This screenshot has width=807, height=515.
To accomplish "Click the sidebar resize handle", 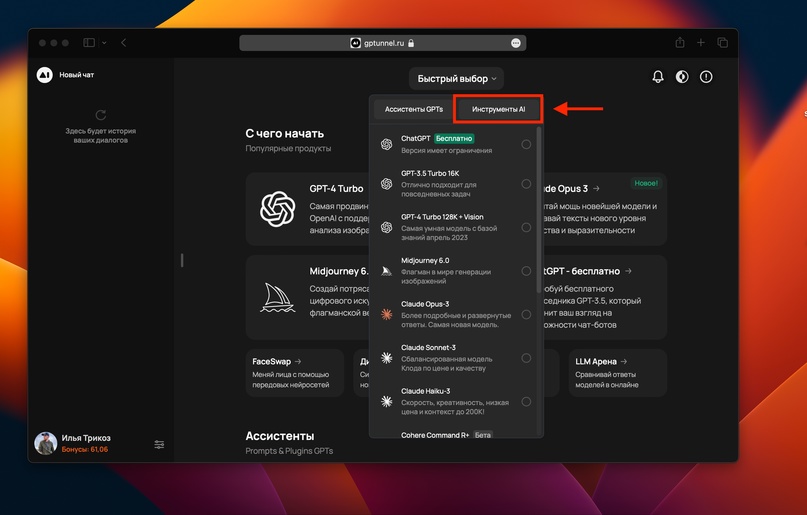I will [x=182, y=260].
